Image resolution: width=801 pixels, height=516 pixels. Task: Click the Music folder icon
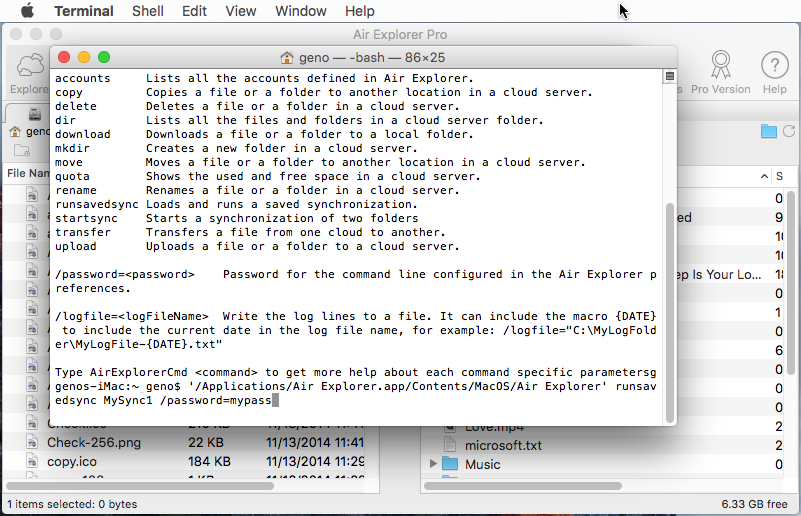coord(450,464)
